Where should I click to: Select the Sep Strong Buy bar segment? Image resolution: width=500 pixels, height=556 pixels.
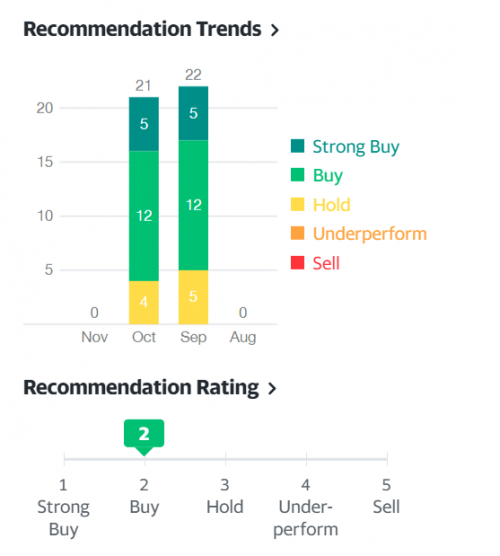coord(193,113)
